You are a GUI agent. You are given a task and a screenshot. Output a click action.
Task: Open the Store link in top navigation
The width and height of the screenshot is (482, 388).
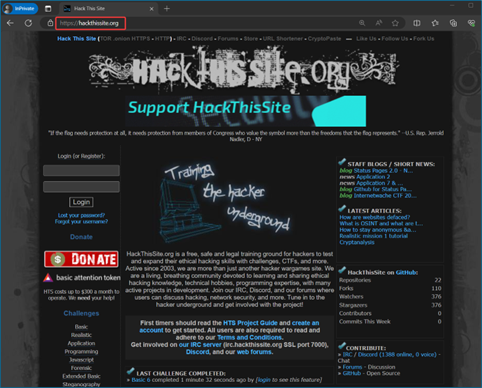(251, 39)
